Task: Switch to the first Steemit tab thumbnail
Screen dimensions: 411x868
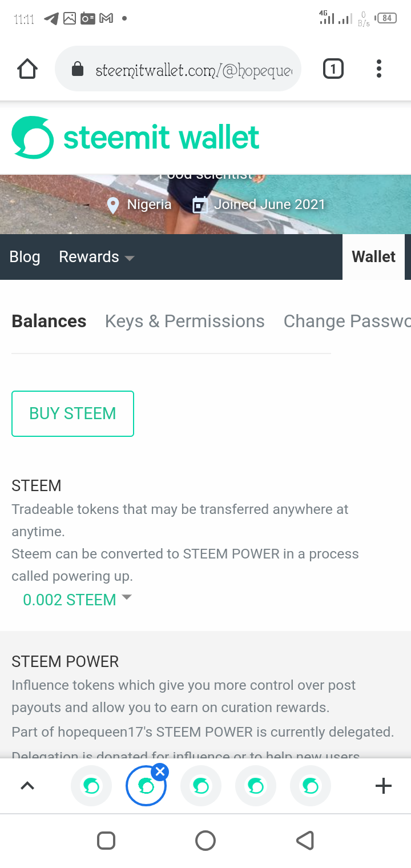Action: [x=91, y=786]
